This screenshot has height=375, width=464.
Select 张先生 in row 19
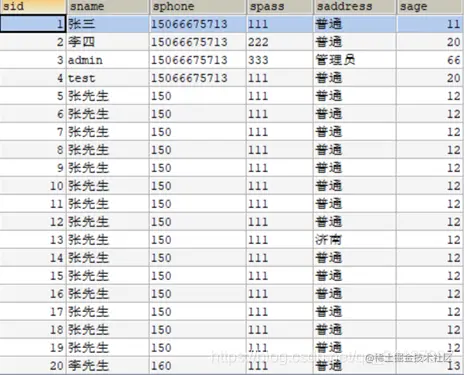point(108,348)
